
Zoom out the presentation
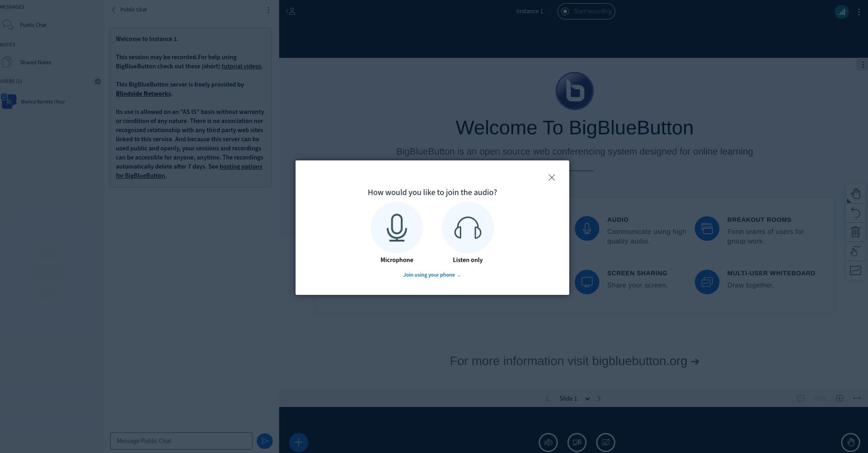(x=800, y=398)
